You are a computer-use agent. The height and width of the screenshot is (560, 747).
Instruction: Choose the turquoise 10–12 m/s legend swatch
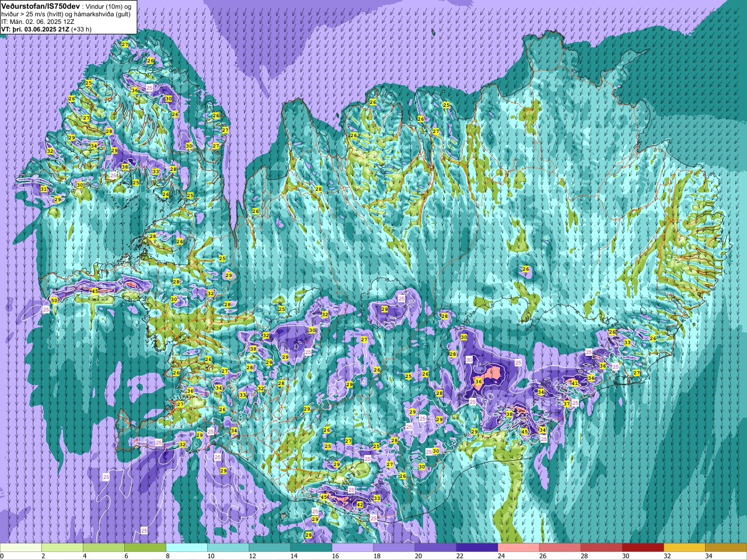[x=228, y=548]
